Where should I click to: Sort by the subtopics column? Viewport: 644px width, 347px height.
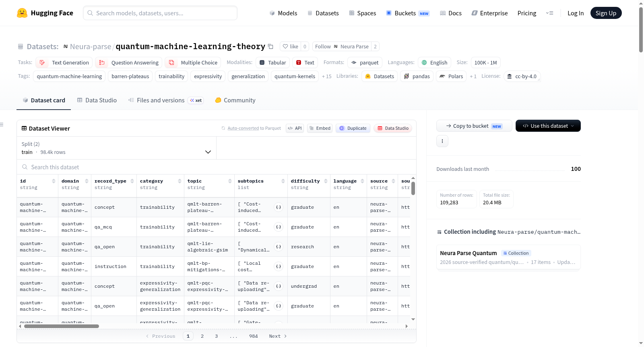283,181
